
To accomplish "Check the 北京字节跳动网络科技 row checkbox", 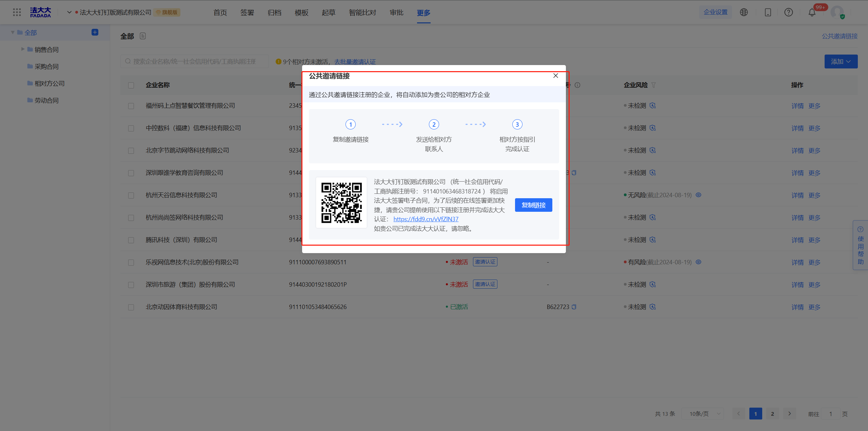I will click(131, 151).
